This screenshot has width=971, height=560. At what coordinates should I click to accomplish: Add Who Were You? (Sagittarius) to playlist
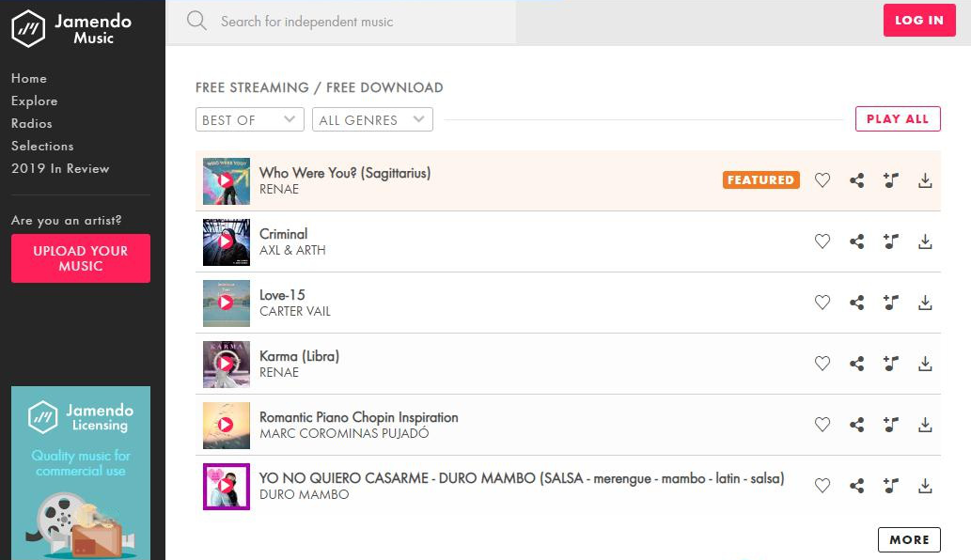tap(891, 180)
